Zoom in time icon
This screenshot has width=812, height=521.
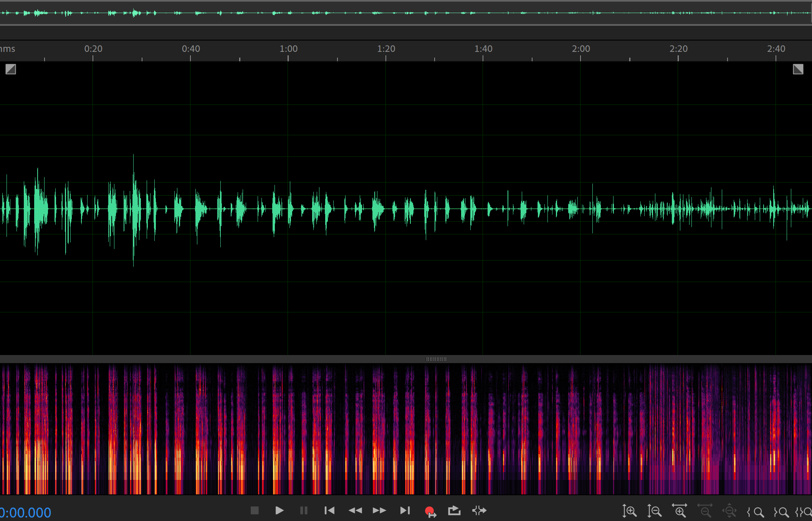coord(680,511)
